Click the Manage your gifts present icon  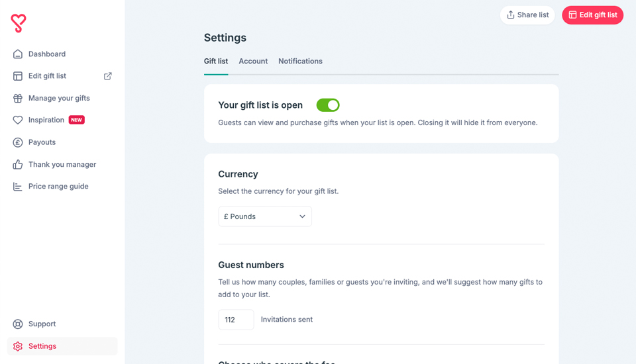coord(18,98)
